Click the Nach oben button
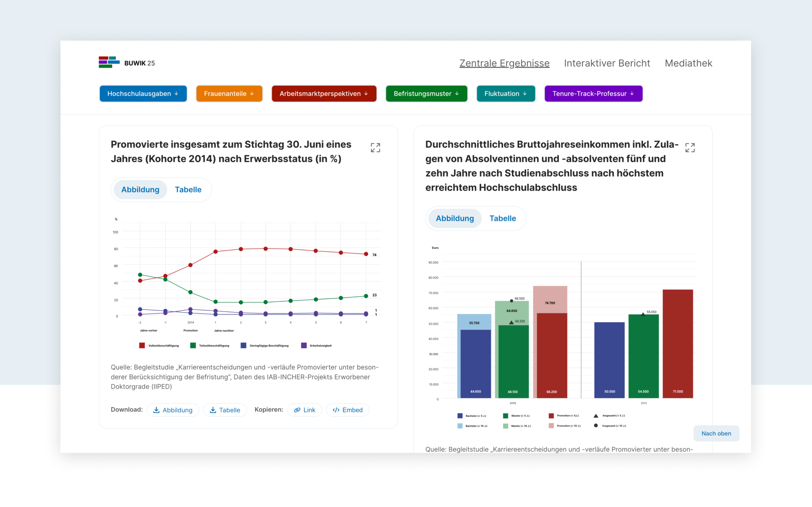This screenshot has height=507, width=812. point(716,433)
